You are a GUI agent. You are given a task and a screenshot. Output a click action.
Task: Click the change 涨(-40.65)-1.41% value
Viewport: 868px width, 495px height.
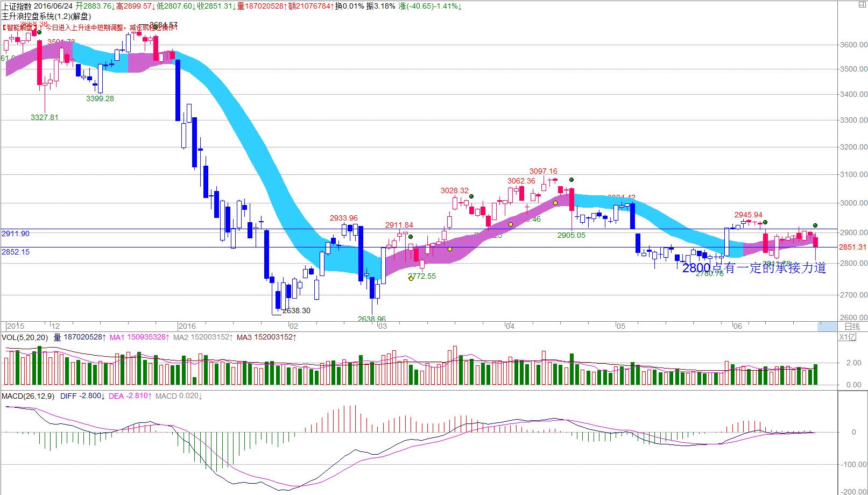(x=430, y=6)
